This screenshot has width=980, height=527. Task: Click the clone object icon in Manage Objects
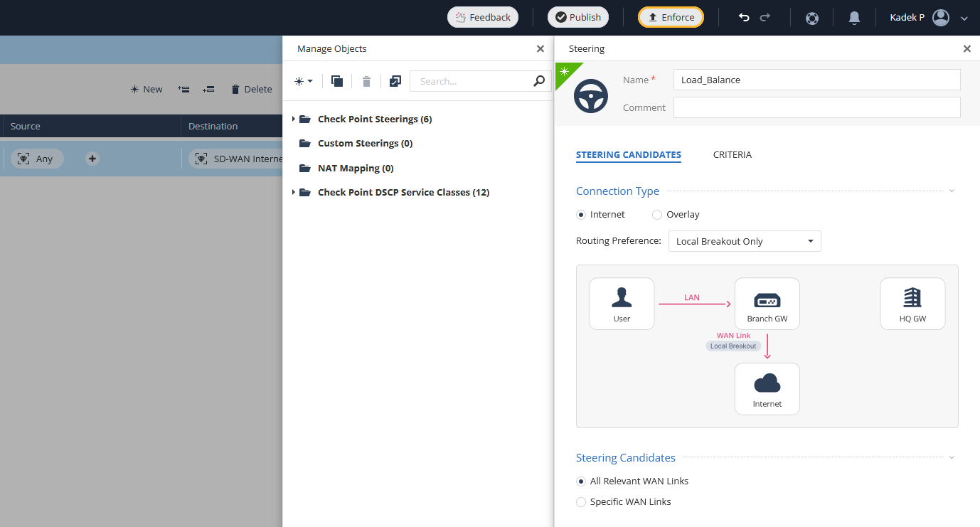pyautogui.click(x=337, y=81)
